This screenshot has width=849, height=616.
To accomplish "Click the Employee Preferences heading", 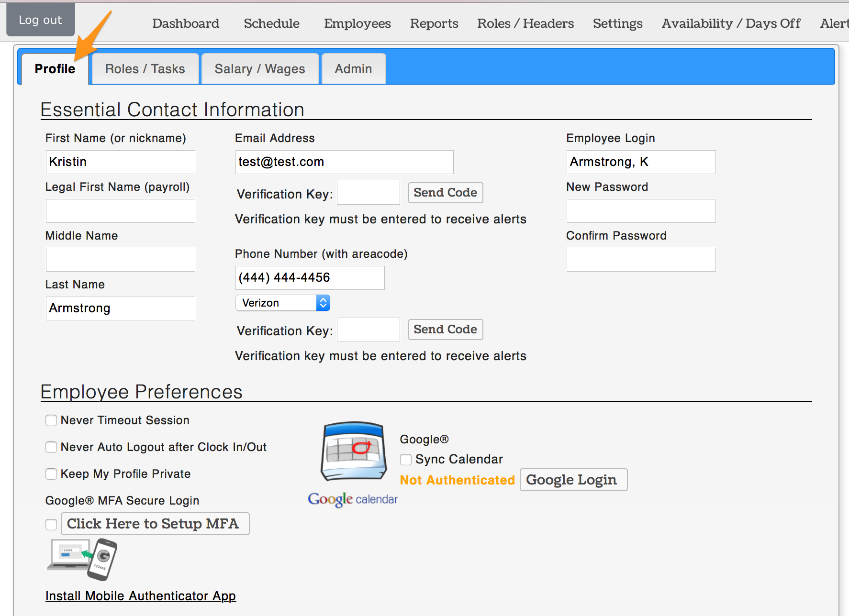I will tap(142, 392).
